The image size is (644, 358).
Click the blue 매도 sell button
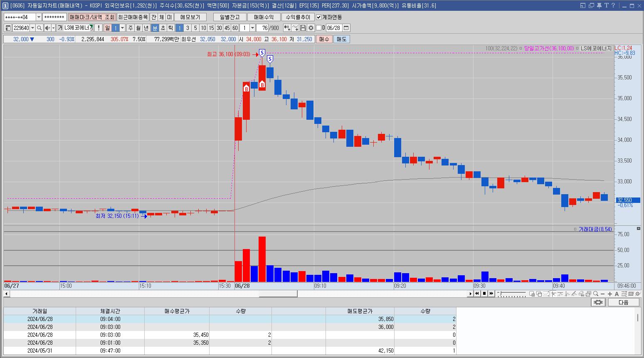tap(341, 39)
